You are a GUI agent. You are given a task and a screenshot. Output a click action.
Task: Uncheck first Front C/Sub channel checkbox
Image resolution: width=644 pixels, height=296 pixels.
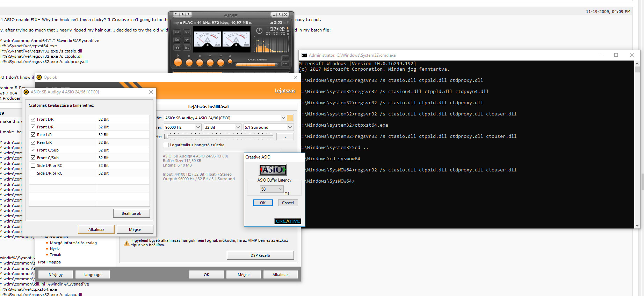tap(33, 150)
